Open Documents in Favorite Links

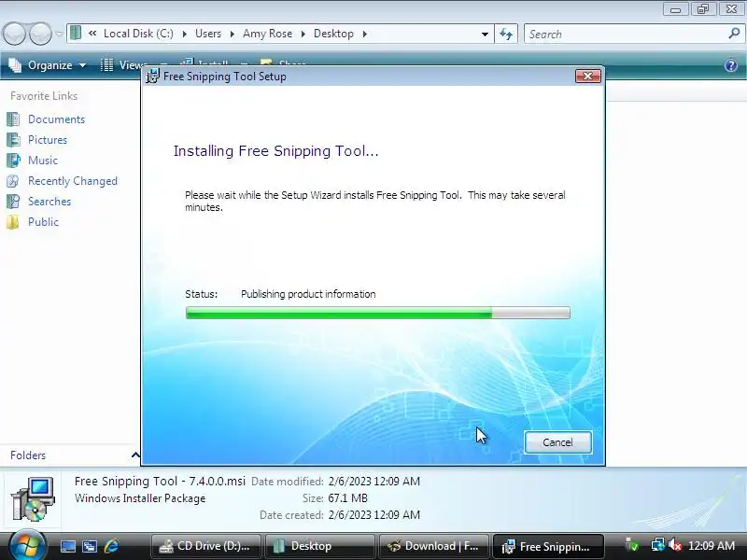pos(56,119)
